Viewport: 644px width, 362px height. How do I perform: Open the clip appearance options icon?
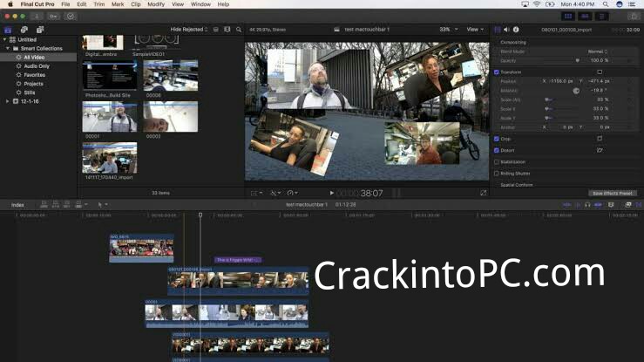point(227,30)
